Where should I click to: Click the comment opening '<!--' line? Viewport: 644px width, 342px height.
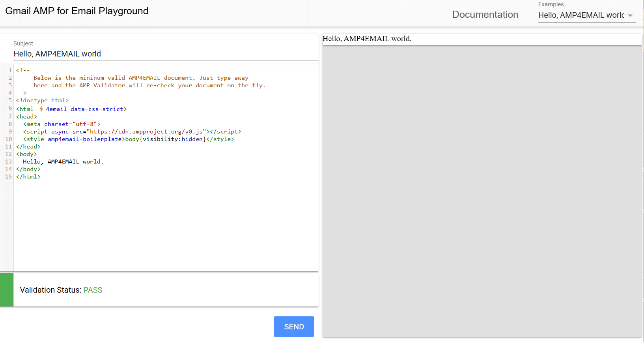coord(23,70)
